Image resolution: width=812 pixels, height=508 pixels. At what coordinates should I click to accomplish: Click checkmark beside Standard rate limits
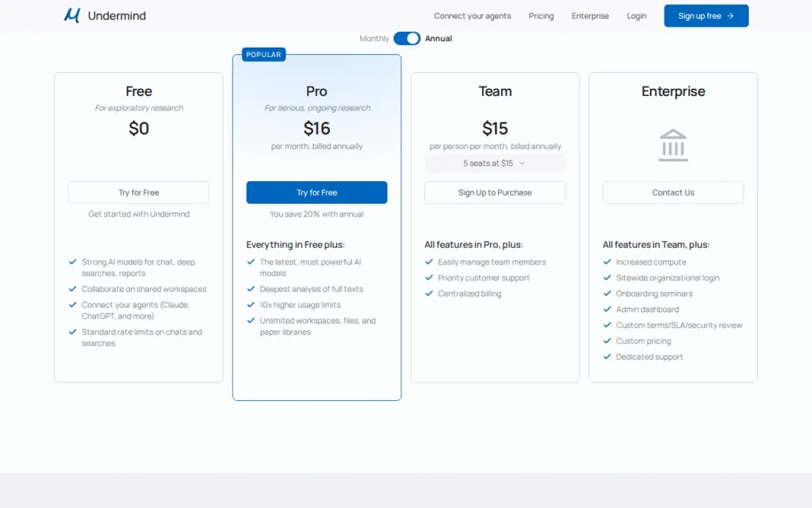click(72, 332)
